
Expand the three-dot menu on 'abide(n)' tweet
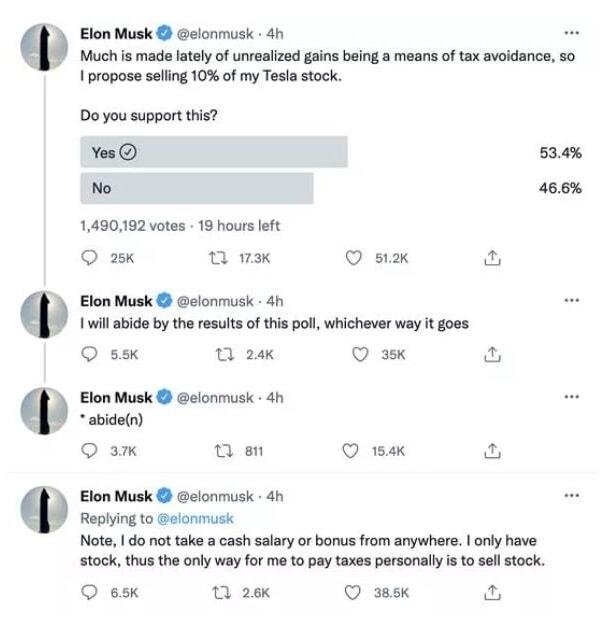pos(571,396)
